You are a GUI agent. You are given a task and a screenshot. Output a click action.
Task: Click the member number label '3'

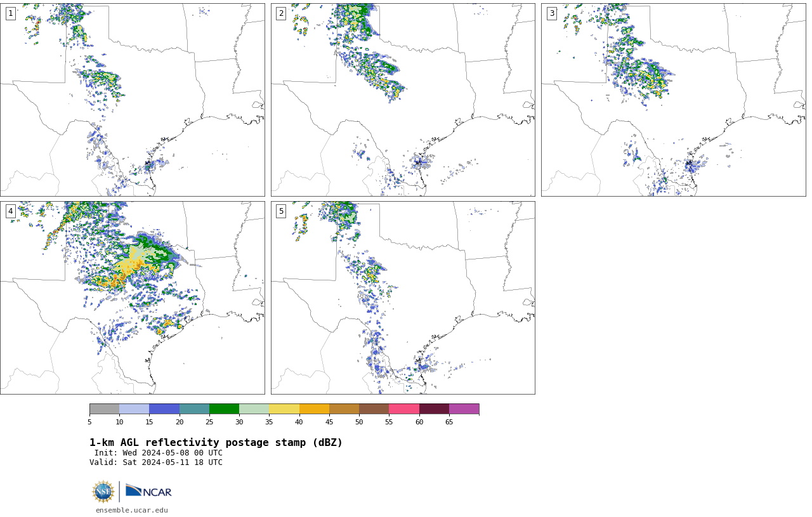(x=551, y=13)
